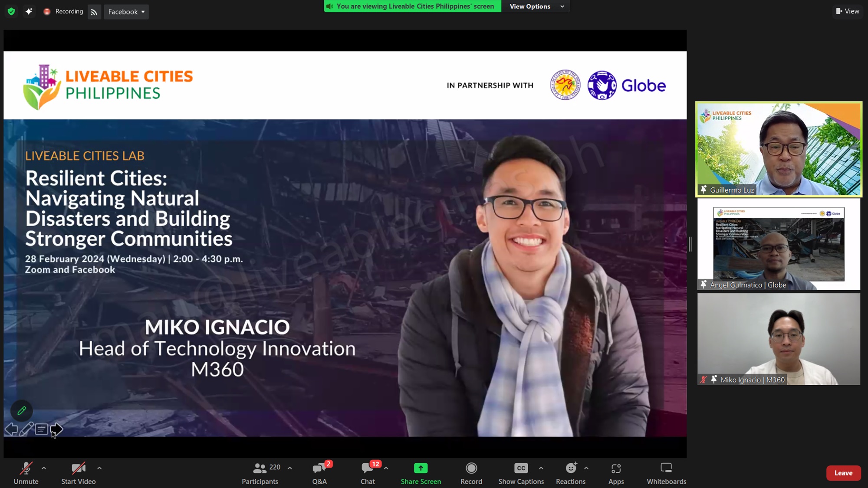Expand caption options chevron

tap(541, 468)
